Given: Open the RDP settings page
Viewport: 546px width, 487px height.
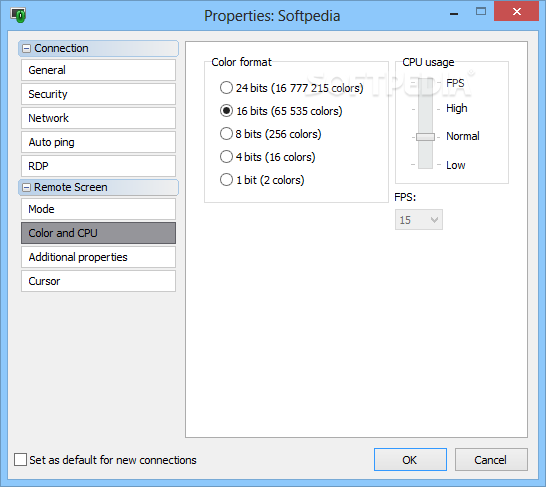Looking at the screenshot, I should (98, 166).
